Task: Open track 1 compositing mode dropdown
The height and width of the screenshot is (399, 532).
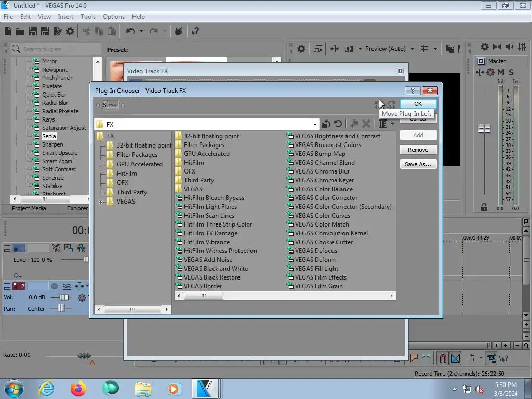Action: [x=17, y=275]
